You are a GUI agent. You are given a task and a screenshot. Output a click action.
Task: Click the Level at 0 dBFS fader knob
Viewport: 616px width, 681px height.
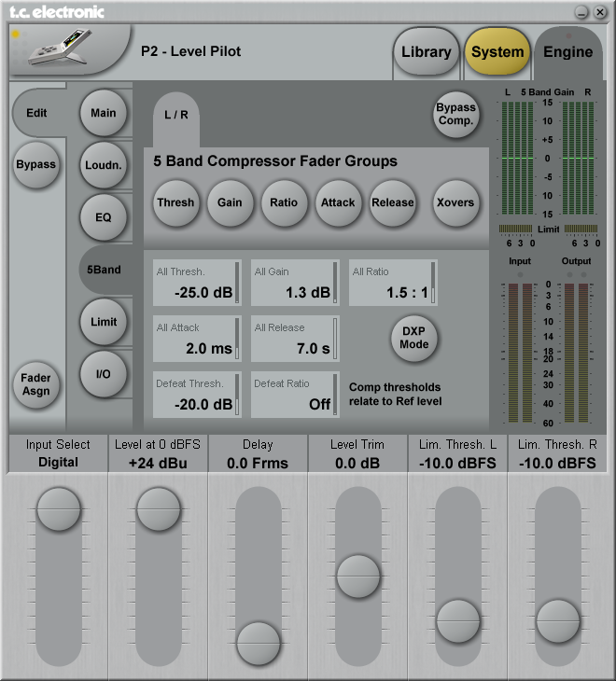[x=159, y=509]
